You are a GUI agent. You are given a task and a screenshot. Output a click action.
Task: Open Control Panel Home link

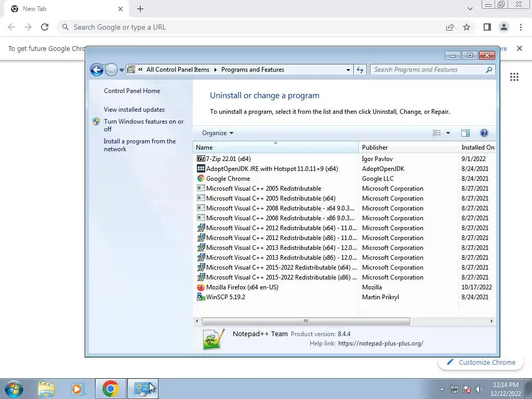[132, 90]
